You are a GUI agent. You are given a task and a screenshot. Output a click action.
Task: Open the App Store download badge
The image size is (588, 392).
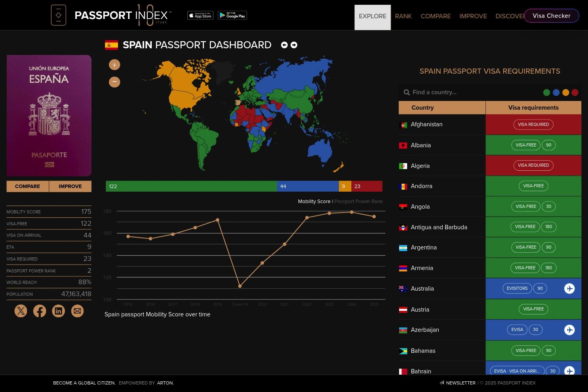[x=200, y=15]
